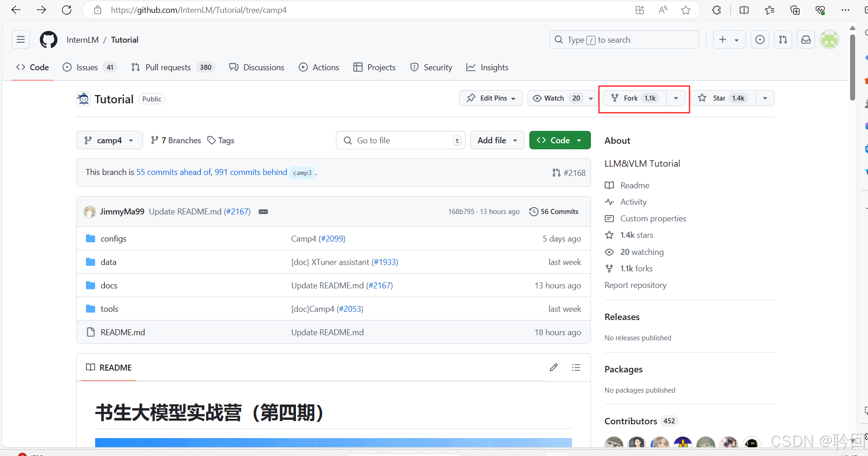Expand the camp4 branch selector
This screenshot has width=868, height=456.
point(109,140)
